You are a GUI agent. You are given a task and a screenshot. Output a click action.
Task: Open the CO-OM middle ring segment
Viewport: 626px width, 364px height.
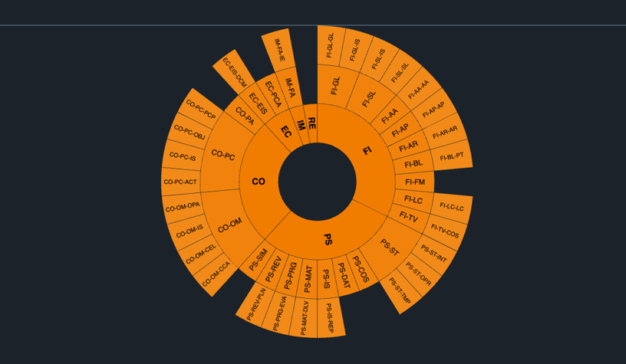click(229, 225)
